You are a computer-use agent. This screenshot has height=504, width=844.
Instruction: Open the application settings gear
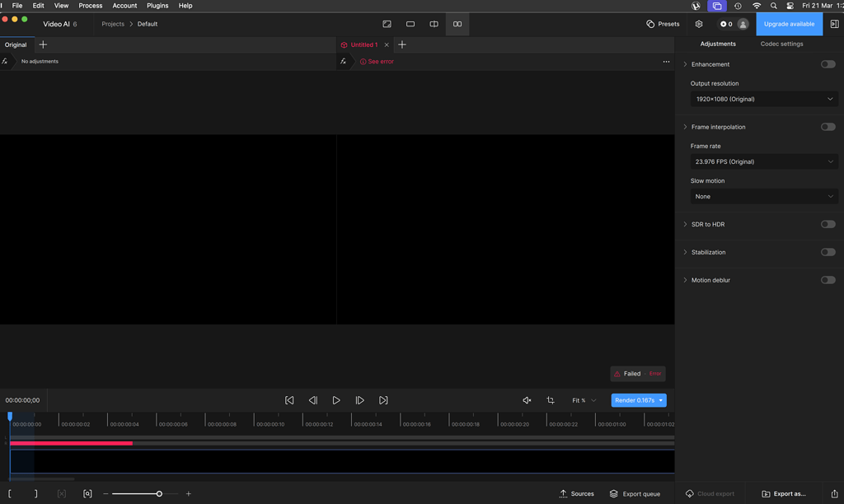coord(699,24)
